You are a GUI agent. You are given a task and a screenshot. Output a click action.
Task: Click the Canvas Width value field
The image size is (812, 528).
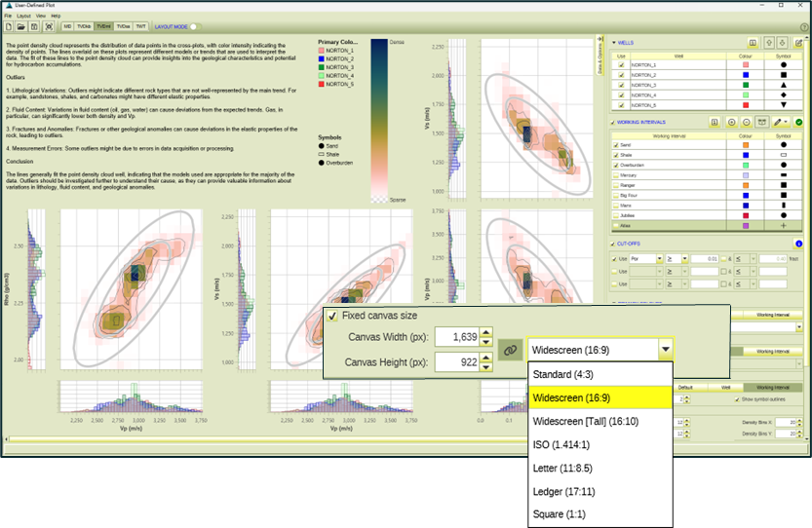(457, 337)
